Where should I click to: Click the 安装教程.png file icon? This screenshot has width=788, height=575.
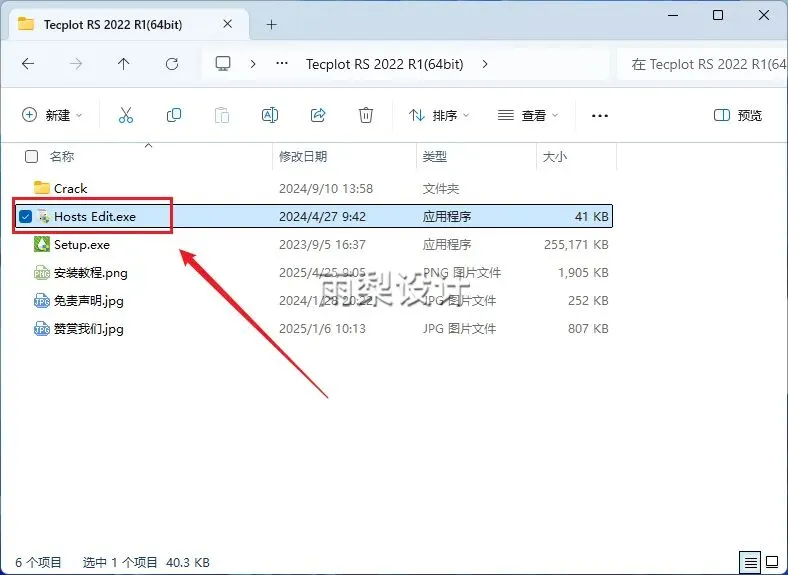(41, 273)
